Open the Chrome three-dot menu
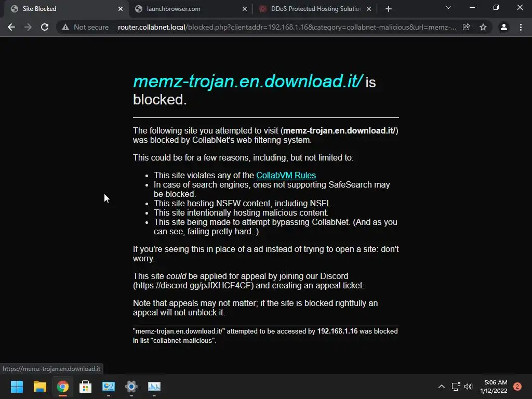 coord(521,27)
